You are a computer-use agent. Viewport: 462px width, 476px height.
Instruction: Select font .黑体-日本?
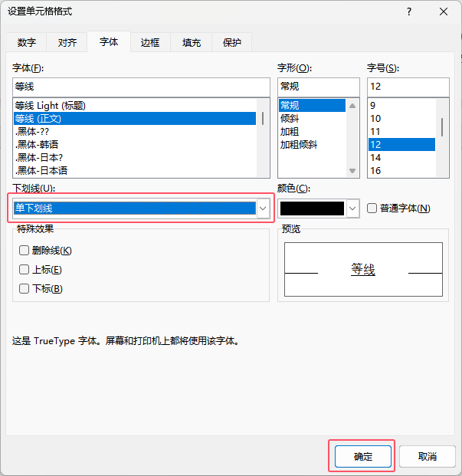coord(135,158)
